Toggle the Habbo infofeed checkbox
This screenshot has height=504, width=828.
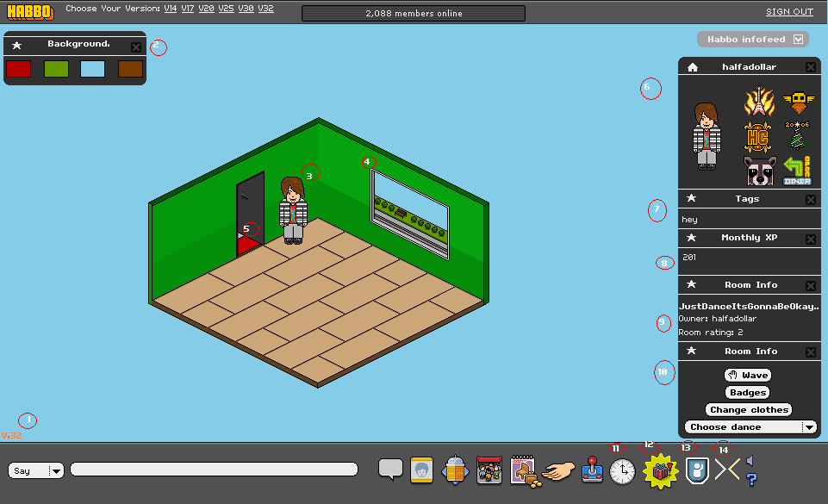point(799,39)
